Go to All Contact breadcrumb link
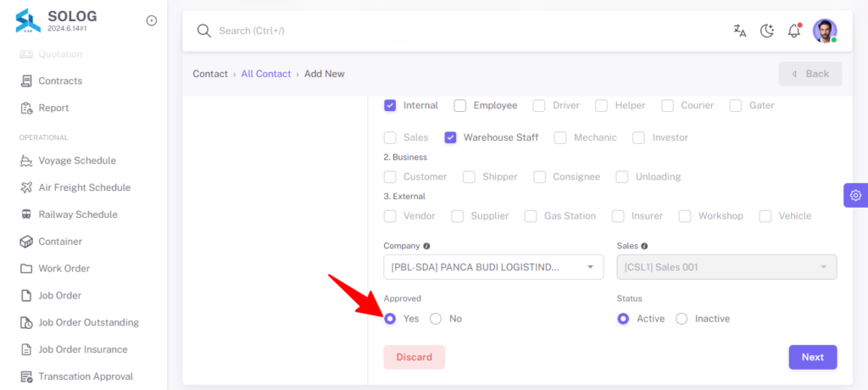This screenshot has width=868, height=390. click(x=265, y=74)
